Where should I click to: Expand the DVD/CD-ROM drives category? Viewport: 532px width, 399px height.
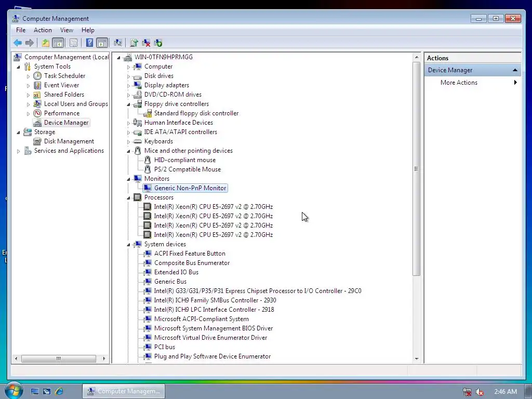click(x=128, y=95)
